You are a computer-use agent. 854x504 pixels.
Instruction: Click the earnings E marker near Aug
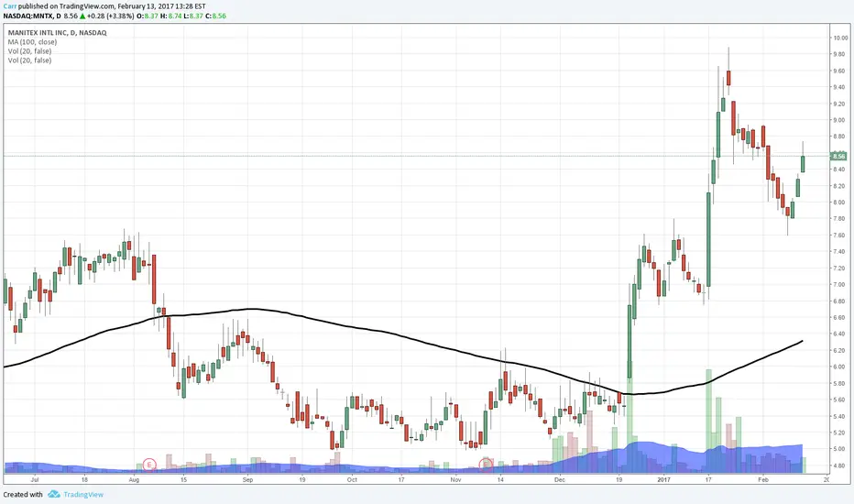pos(149,465)
